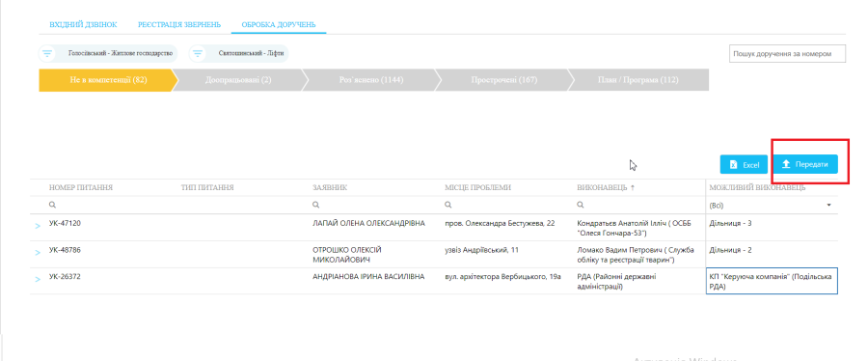
Task: Expand row УК-47120 with the arrow
Action: (39, 226)
